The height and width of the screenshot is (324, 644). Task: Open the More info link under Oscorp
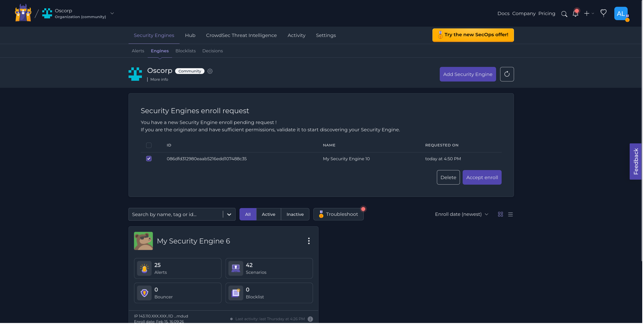(159, 79)
